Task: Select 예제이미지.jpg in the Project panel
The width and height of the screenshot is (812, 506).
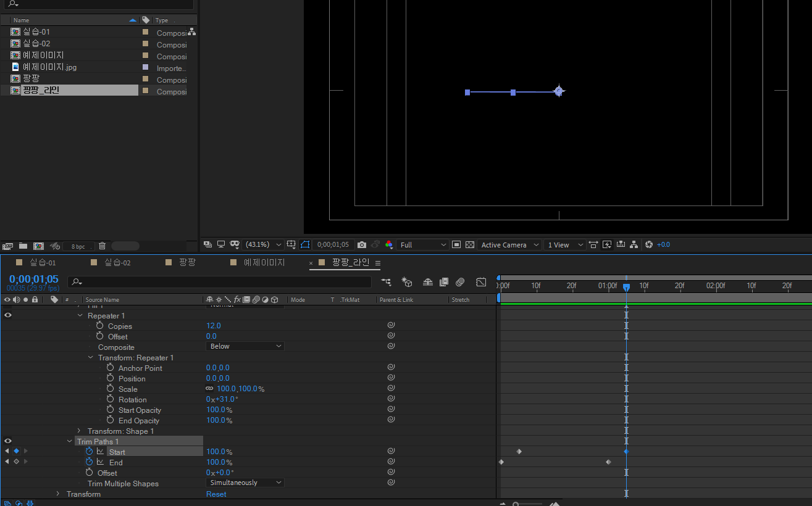Action: [49, 67]
